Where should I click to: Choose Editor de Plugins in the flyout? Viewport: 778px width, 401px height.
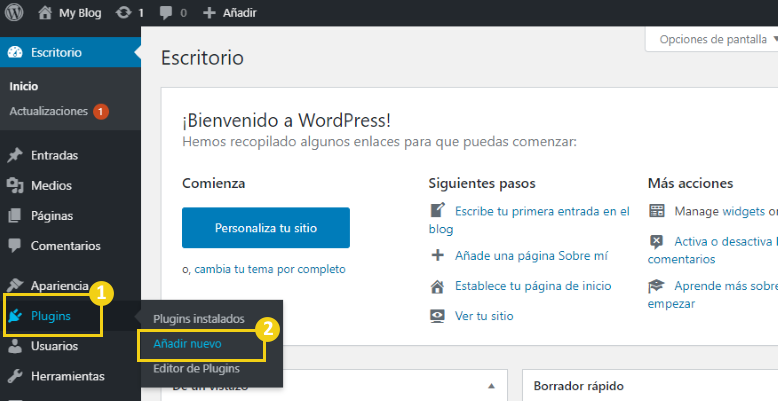click(x=196, y=368)
